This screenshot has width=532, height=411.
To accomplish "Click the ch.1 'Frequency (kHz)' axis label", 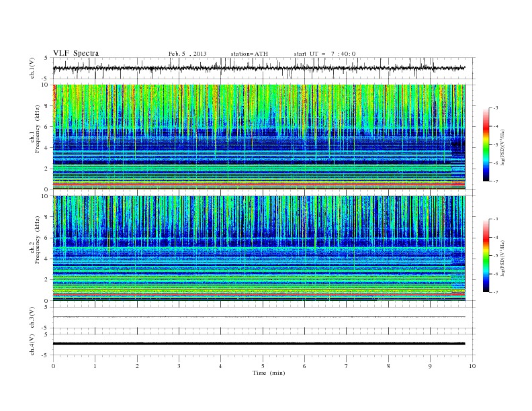I will click(37, 129).
